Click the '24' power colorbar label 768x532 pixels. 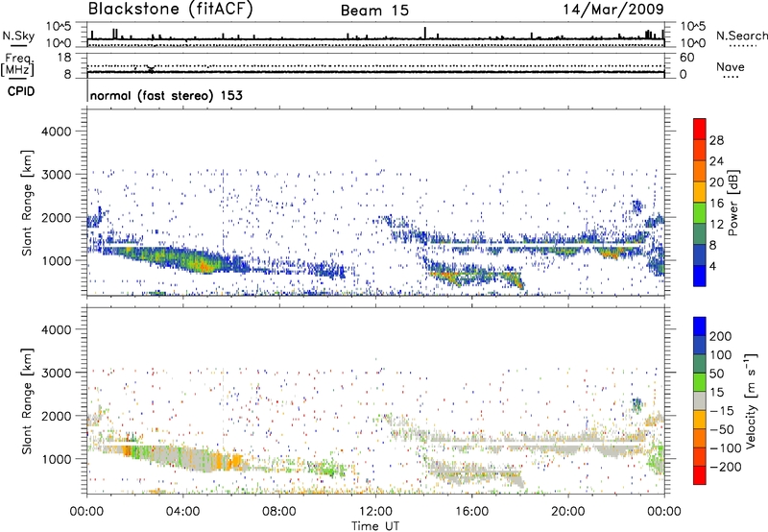(716, 161)
